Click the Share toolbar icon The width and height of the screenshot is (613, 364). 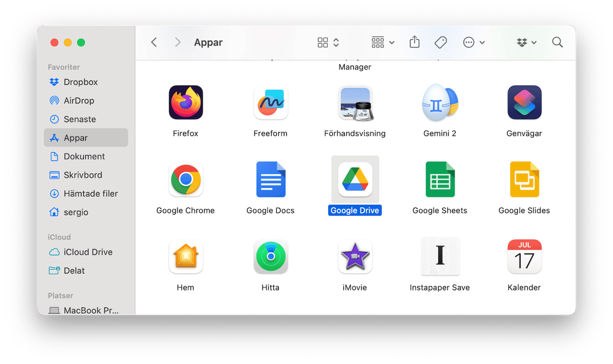(x=414, y=42)
